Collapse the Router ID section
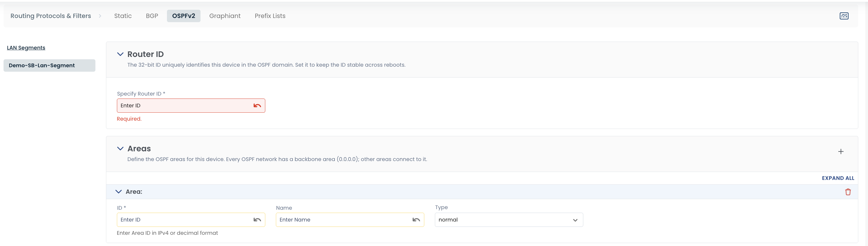Image resolution: width=868 pixels, height=246 pixels. click(x=120, y=54)
